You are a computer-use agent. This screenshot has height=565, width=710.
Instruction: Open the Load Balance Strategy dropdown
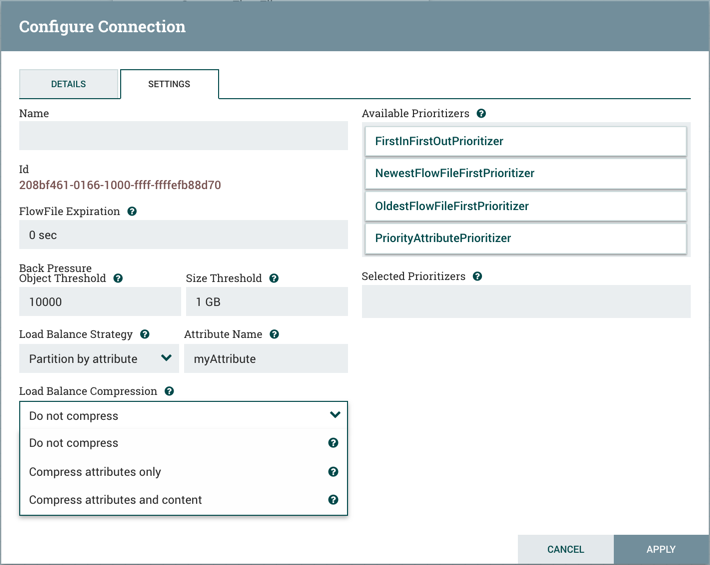tap(98, 359)
